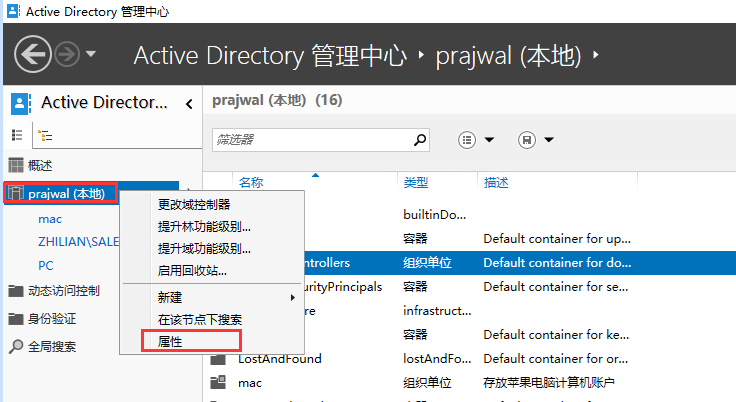Sort by 描述 column header
Viewport: 736px width, 402px height.
[x=496, y=182]
